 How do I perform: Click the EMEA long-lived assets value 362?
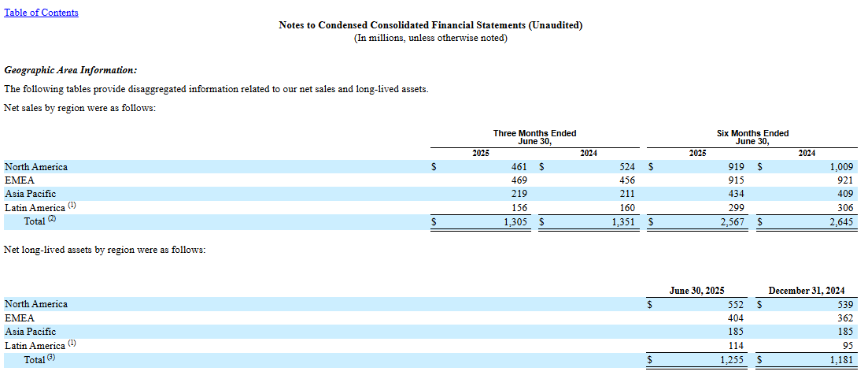click(x=843, y=317)
